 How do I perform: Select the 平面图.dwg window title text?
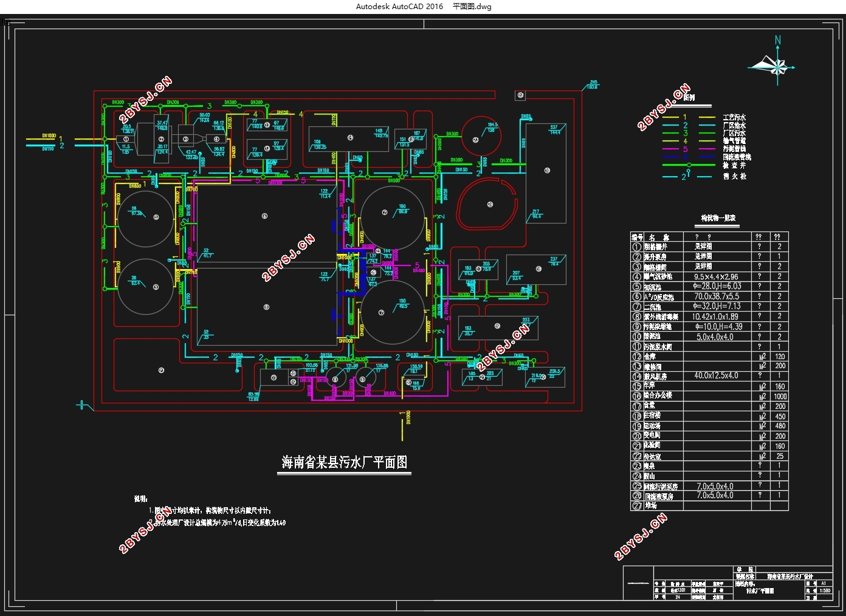point(472,7)
